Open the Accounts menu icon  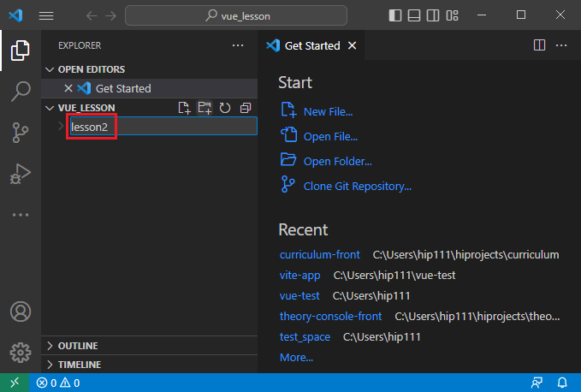point(21,312)
